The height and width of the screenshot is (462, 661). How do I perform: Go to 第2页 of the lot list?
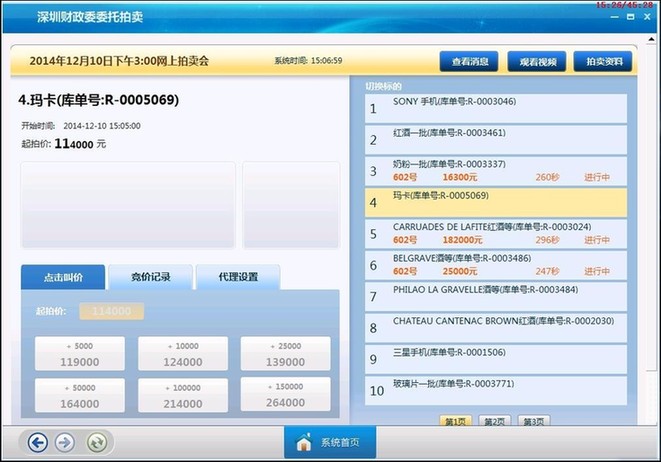pyautogui.click(x=493, y=422)
